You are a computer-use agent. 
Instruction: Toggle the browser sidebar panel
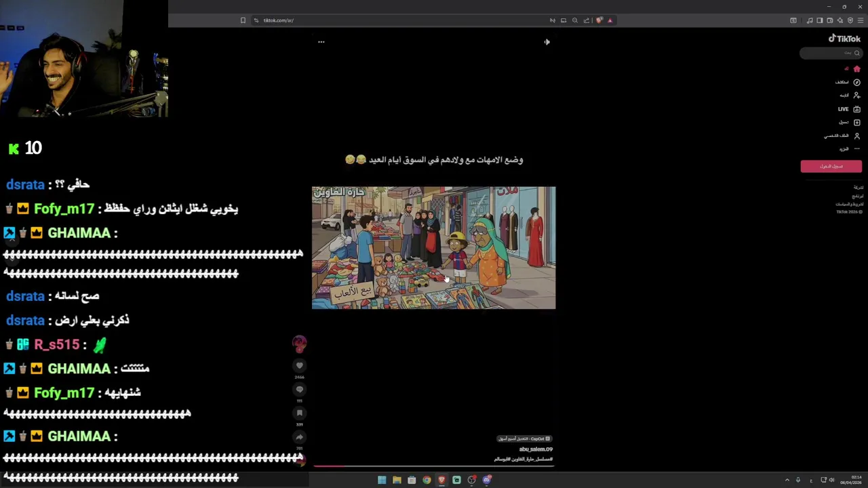[819, 20]
